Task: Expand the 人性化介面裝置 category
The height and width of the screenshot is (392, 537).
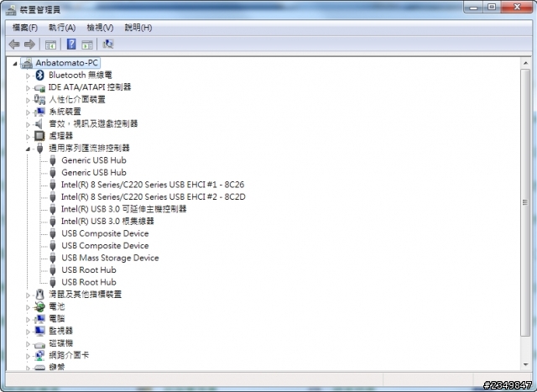Action: [28, 100]
